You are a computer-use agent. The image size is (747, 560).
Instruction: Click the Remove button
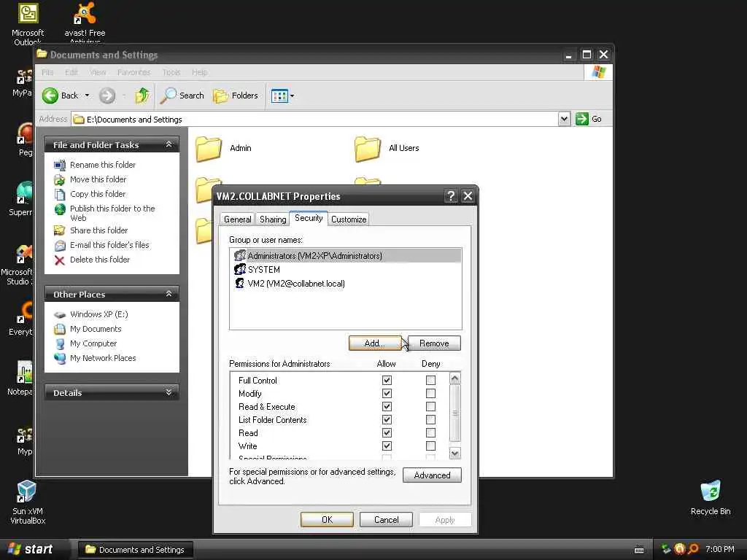(x=434, y=343)
